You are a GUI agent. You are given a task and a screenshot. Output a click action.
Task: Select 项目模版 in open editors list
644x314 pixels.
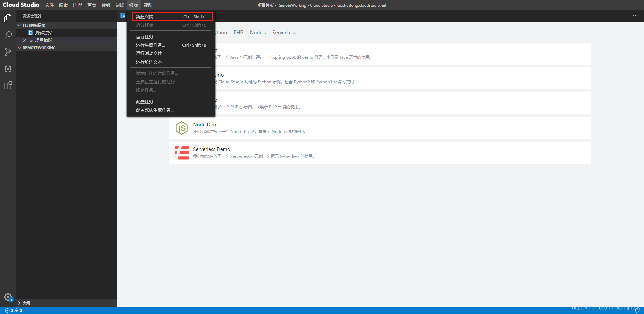point(44,40)
